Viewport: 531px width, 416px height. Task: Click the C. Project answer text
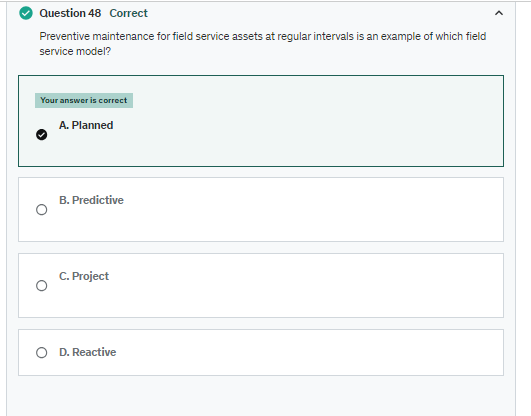pos(84,276)
